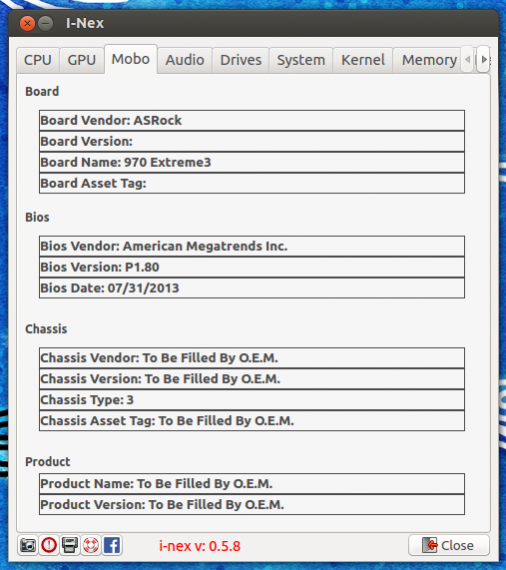Open the Memory tab
Image resolution: width=506 pixels, height=570 pixels.
coord(429,60)
